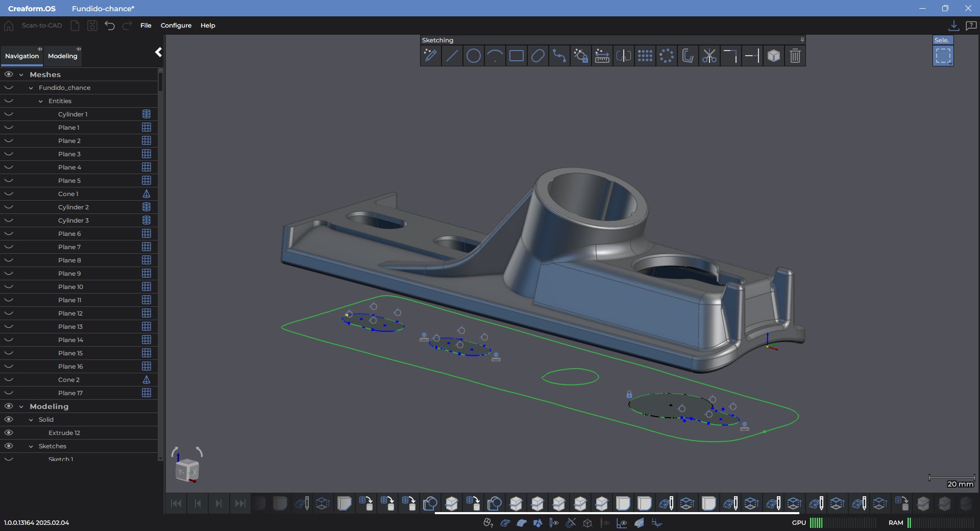Collapse the Sketches tree group

31,446
